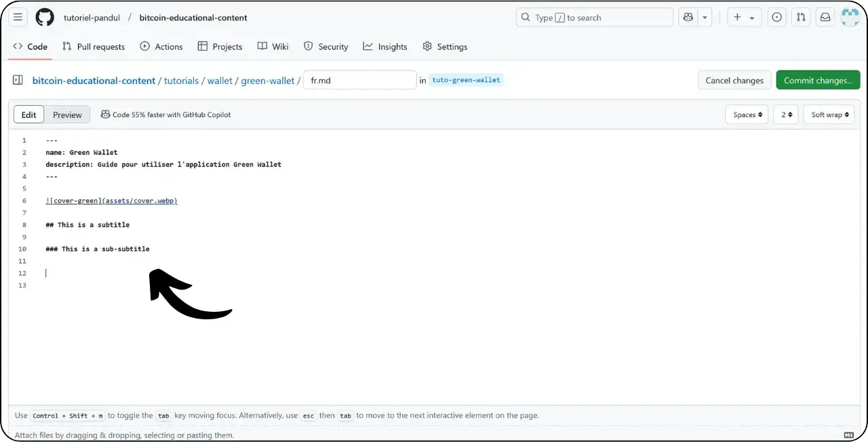
Task: Change indent size via the 2 dropdown
Action: [x=785, y=115]
